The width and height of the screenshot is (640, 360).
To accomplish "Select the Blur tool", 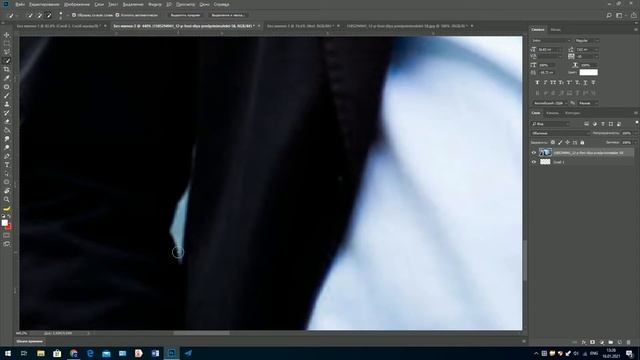I will tap(7, 139).
